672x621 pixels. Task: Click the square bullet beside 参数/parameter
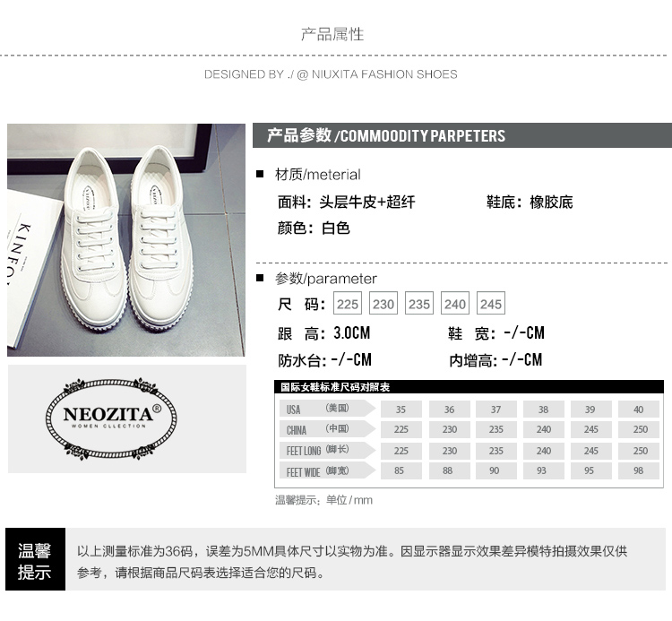click(x=260, y=278)
